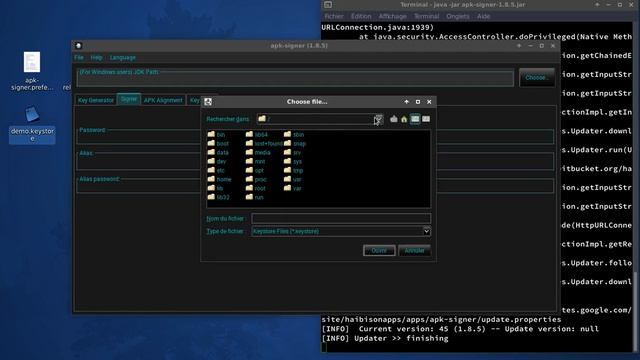Select the mnt folder
This screenshot has height=360, width=640.
256,161
